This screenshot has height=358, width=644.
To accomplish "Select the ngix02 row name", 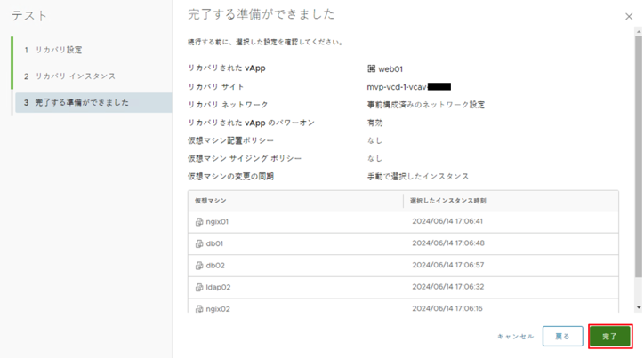I will 218,309.
